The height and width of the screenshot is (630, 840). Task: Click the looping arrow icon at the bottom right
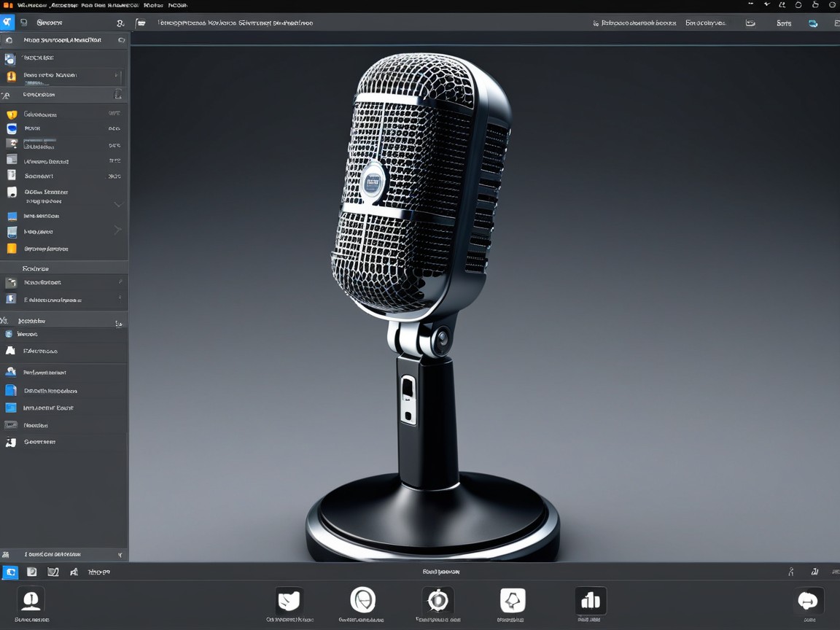click(x=808, y=599)
